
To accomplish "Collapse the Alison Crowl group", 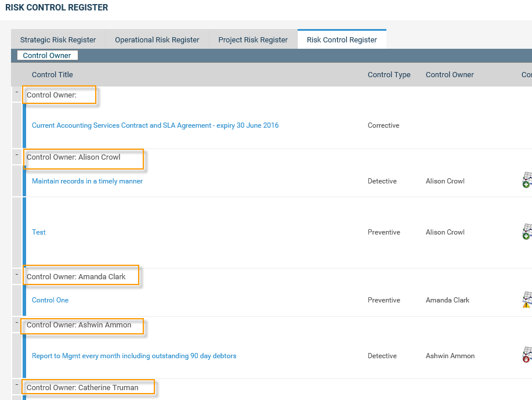I will (17, 155).
